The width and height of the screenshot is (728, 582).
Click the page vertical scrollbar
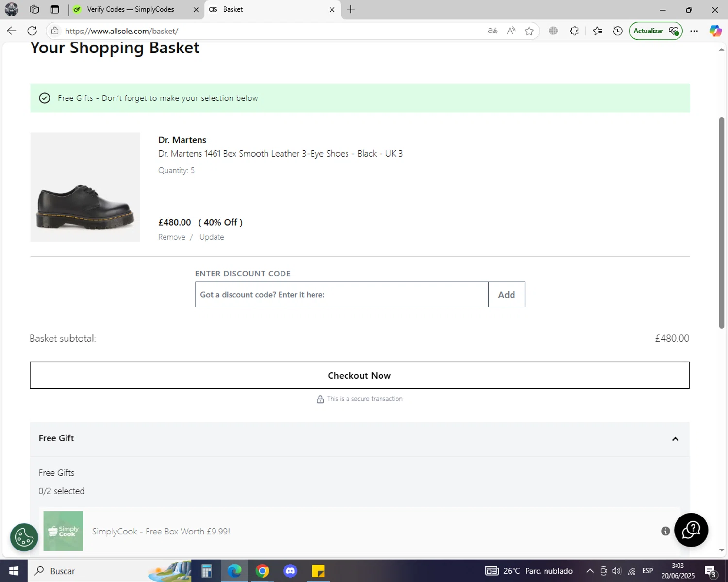coord(722,223)
